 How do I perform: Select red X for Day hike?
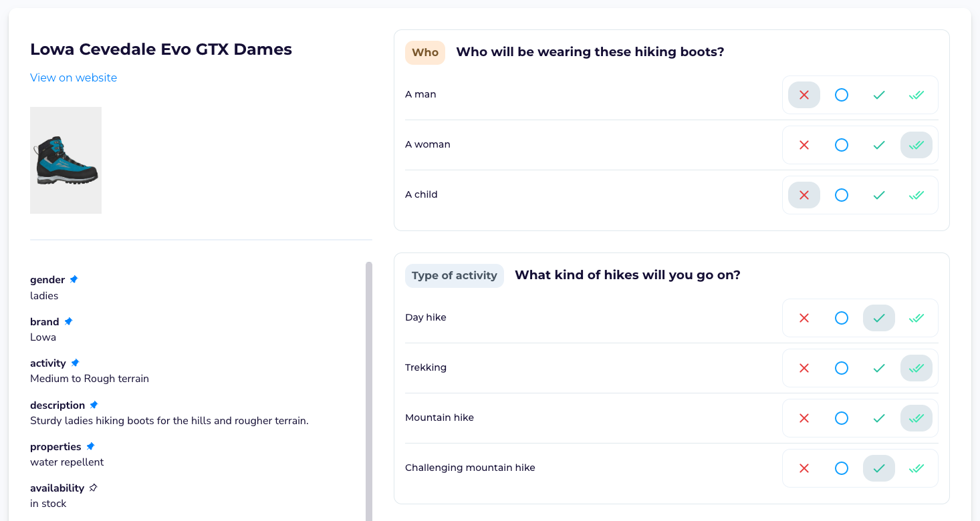click(804, 318)
